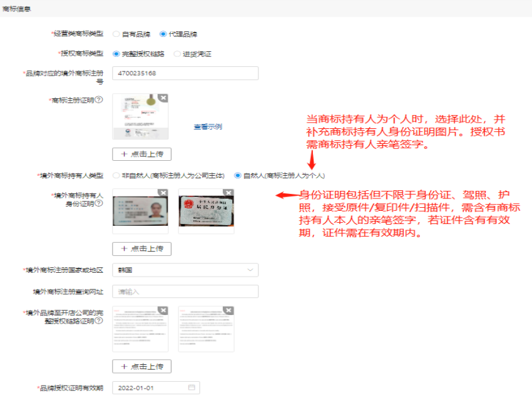Viewport: 532px width, 398px height.
Task: Click the trademark query URL input
Action: pos(185,292)
